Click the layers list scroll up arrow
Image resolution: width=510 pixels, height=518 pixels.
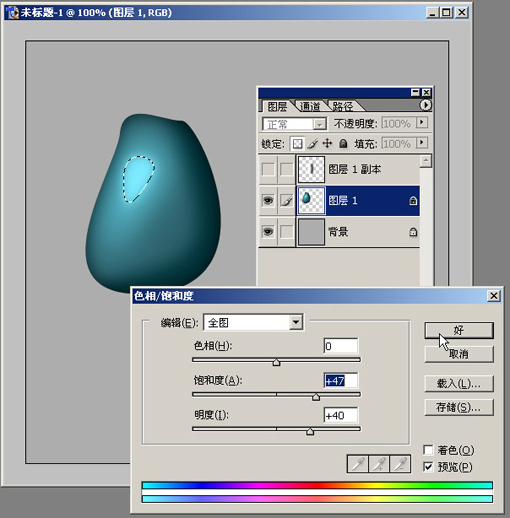(426, 161)
